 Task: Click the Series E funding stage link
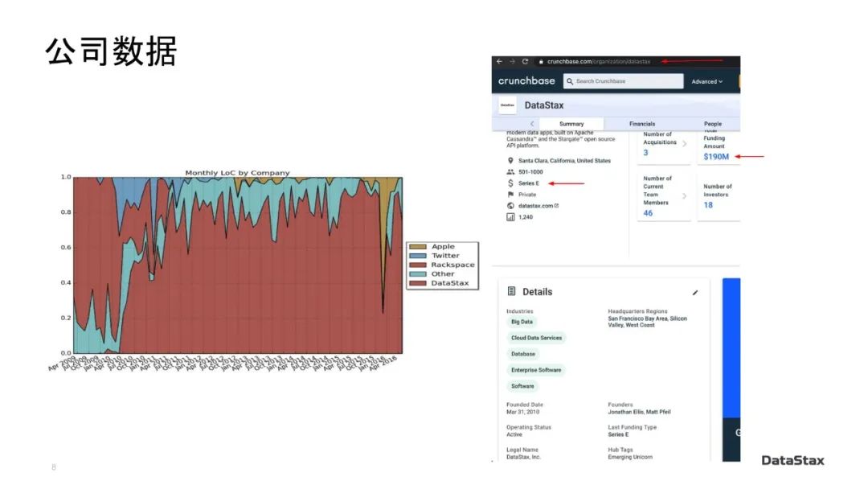(529, 183)
